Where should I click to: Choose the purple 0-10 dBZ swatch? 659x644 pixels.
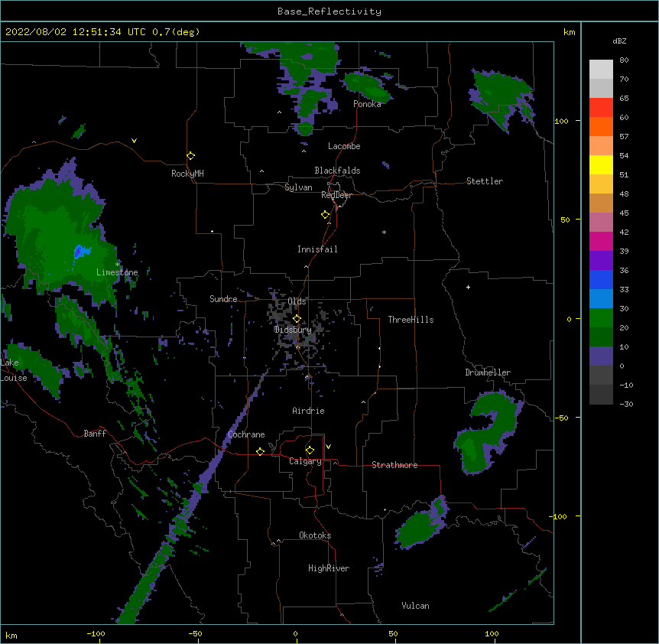pos(601,356)
